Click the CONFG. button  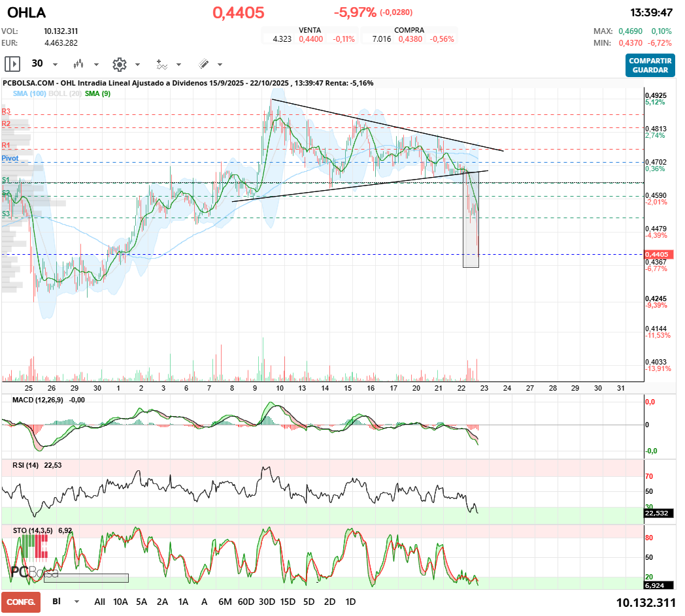21,602
